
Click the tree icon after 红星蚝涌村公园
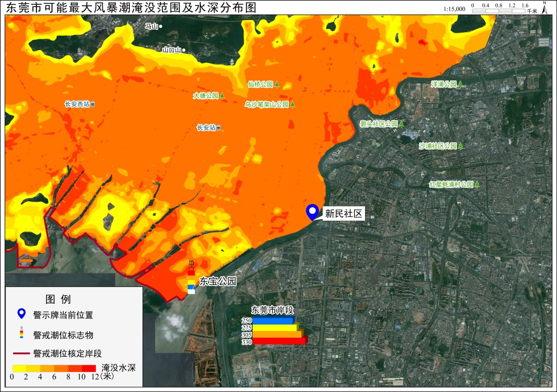[477, 184]
